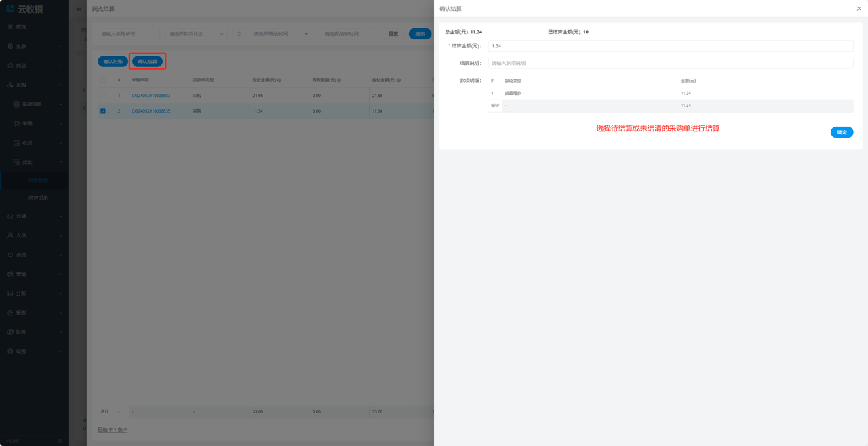Expand the 采购 top-level sidebar menu
This screenshot has height=446, width=868.
[x=34, y=85]
